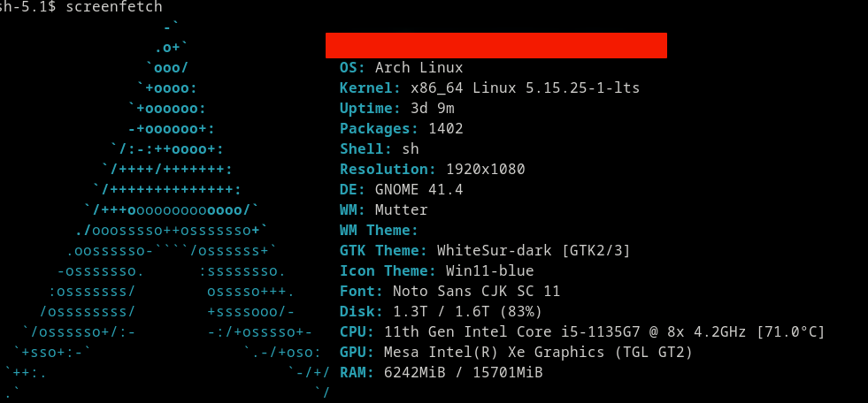This screenshot has height=403, width=868.
Task: Click the screenfetch command at the prompt
Action: (114, 7)
